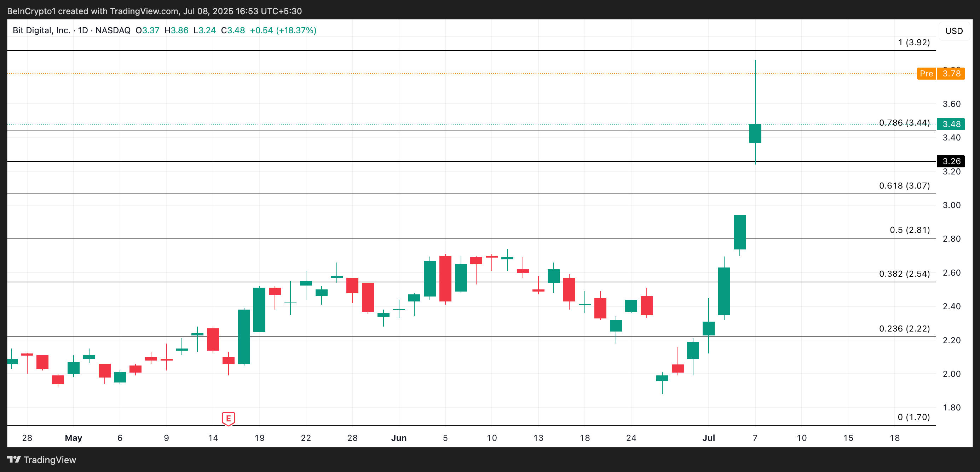Click the Bit Digital, Inc. symbol title
The height and width of the screenshot is (472, 980).
coord(41,30)
